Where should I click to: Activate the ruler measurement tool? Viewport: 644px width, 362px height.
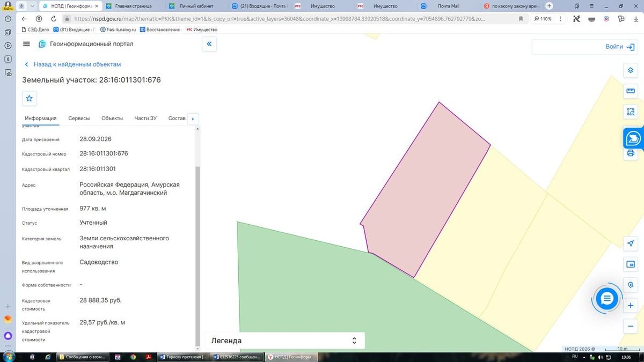[631, 91]
